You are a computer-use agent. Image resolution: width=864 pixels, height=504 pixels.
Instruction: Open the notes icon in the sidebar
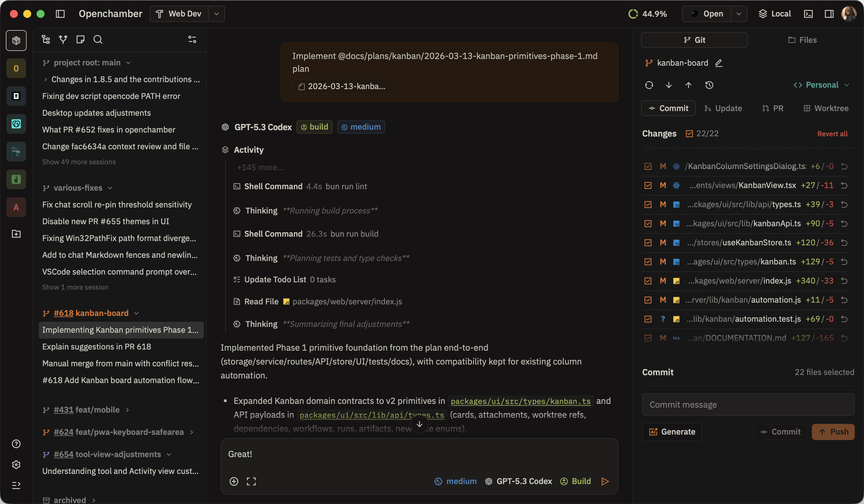tap(80, 39)
